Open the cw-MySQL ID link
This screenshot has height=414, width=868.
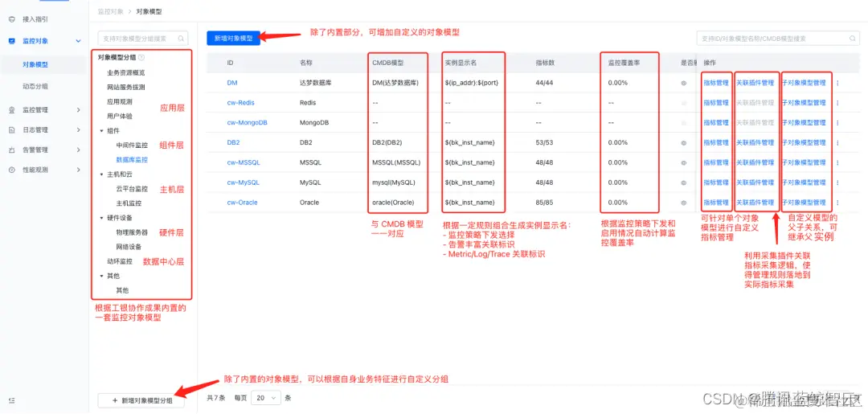243,182
